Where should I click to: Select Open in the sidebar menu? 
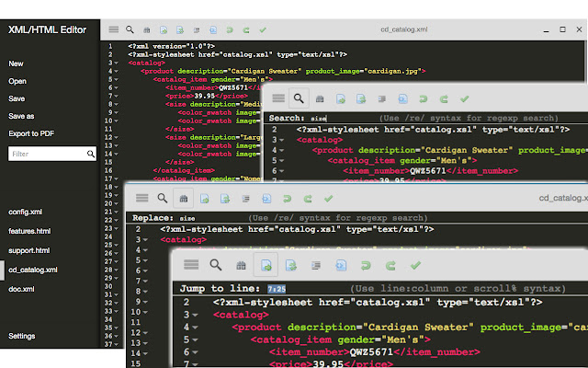point(17,81)
